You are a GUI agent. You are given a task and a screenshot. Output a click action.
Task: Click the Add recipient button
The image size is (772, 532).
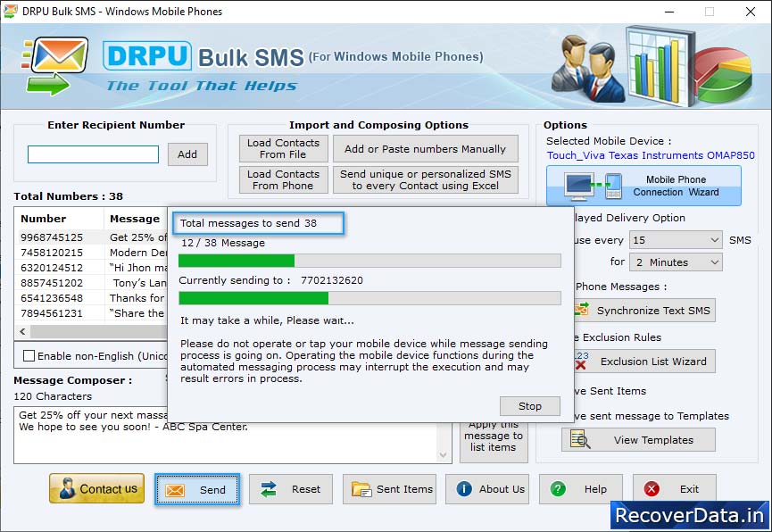tap(187, 154)
